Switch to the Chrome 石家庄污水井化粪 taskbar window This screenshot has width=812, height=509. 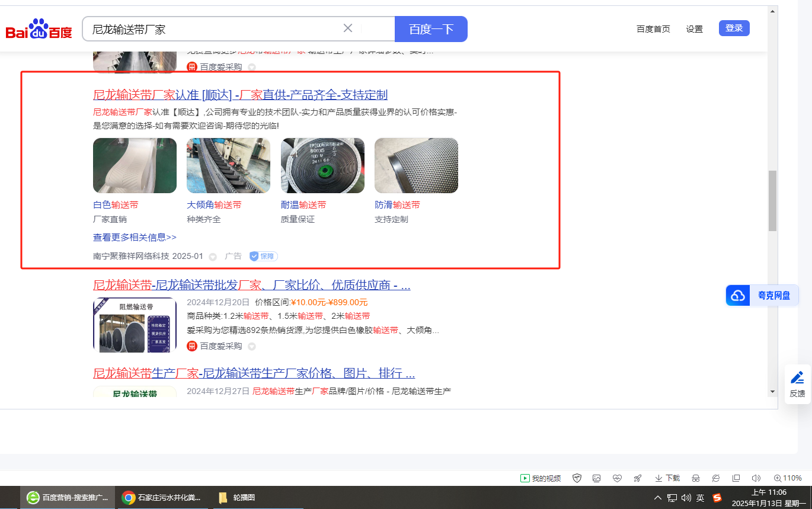(x=161, y=498)
